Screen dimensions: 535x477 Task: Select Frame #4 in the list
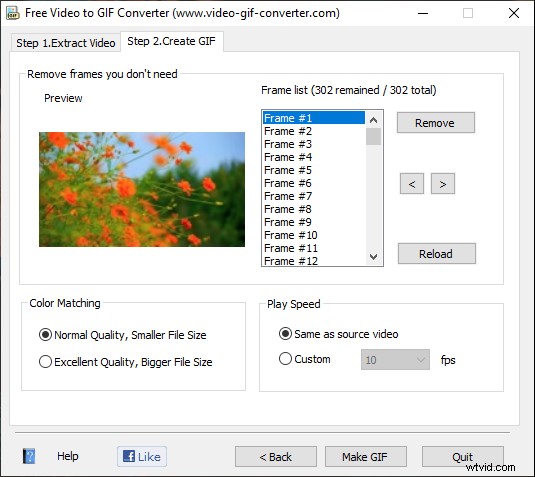pos(314,157)
